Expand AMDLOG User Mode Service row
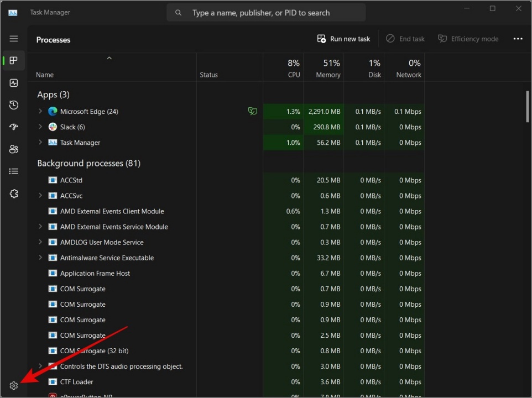 [40, 242]
